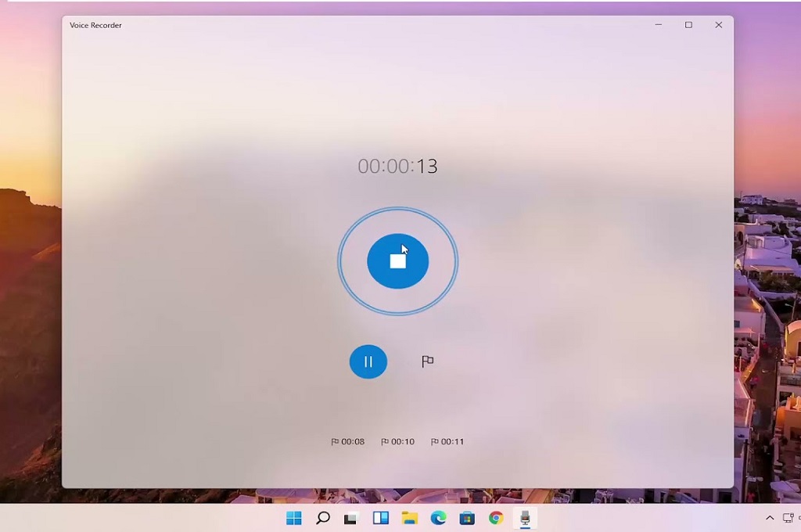Viewport: 801px width, 532px height.
Task: Open File Explorer from the taskbar
Action: (410, 518)
